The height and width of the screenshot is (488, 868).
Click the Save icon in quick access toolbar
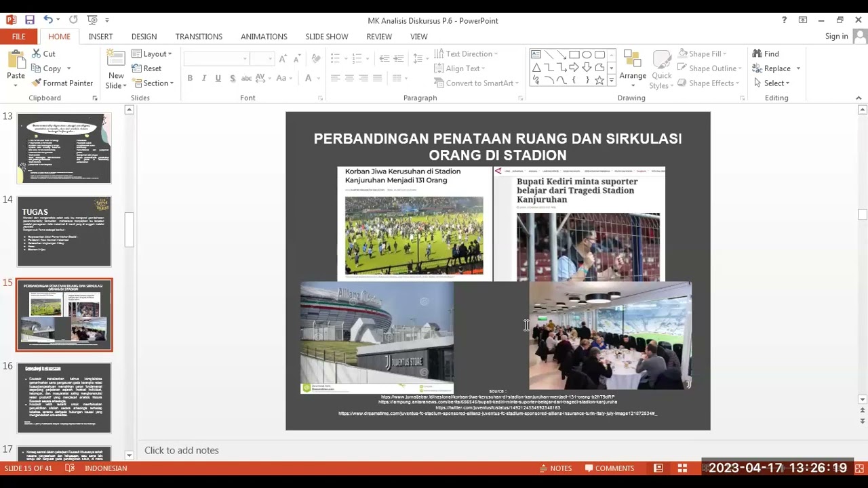[29, 20]
